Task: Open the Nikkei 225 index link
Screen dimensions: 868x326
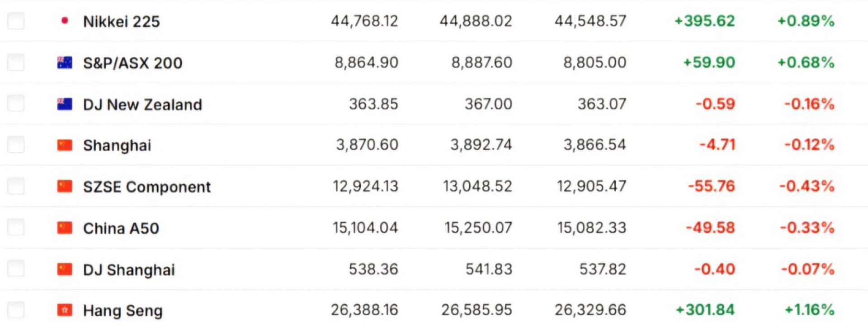Action: tap(122, 21)
